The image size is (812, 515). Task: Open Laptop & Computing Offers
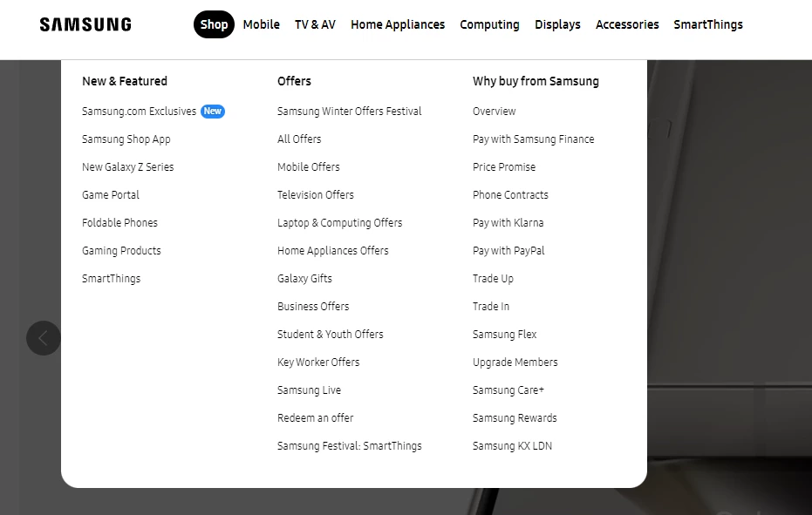coord(340,222)
